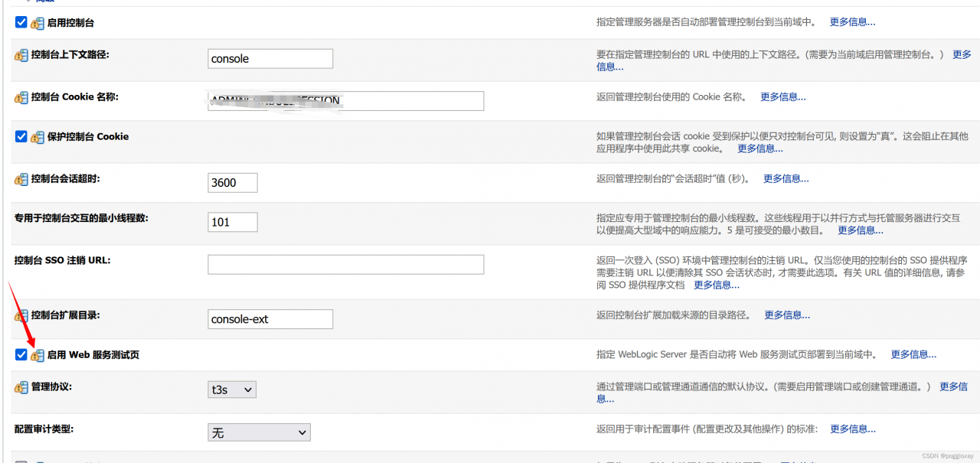Viewport: 980px width, 463px height.
Task: Click the 控制台上下文路径 label text
Action: point(70,55)
